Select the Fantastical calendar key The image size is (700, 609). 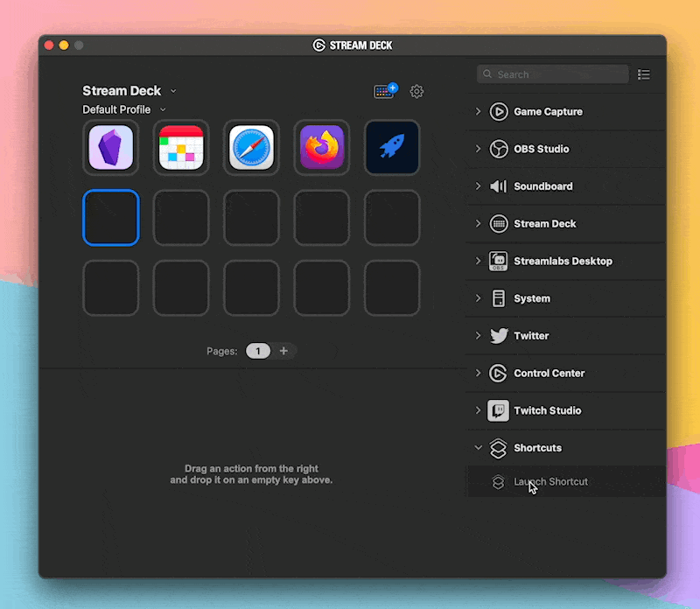point(181,147)
